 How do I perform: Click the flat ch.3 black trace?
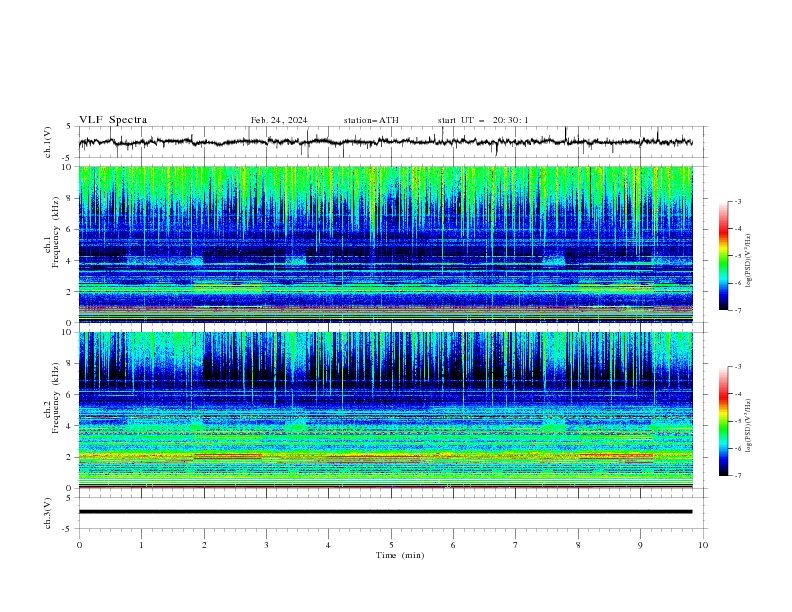click(x=385, y=512)
